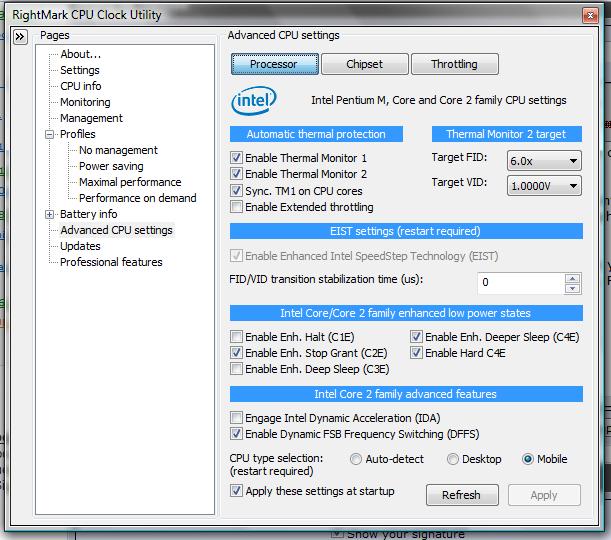Toggle Dynamic FSB Frequency Switching (DFFS)
The height and width of the screenshot is (540, 611).
[x=236, y=434]
